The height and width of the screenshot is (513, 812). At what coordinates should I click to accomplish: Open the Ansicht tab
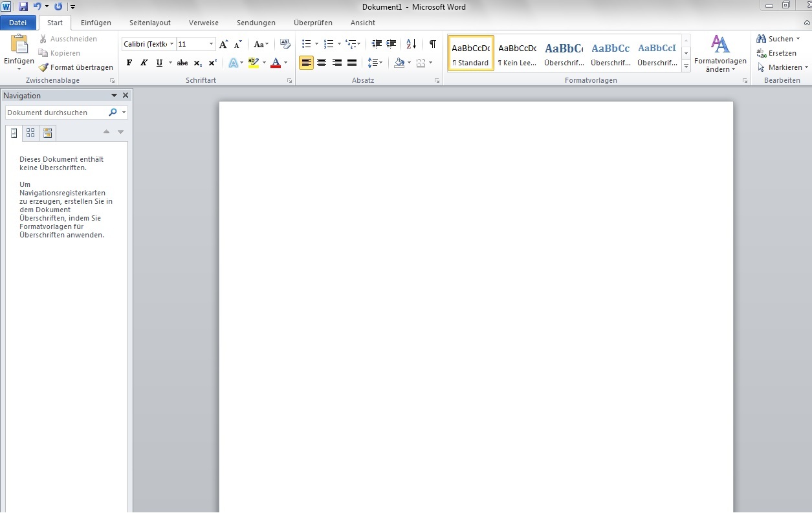(363, 23)
